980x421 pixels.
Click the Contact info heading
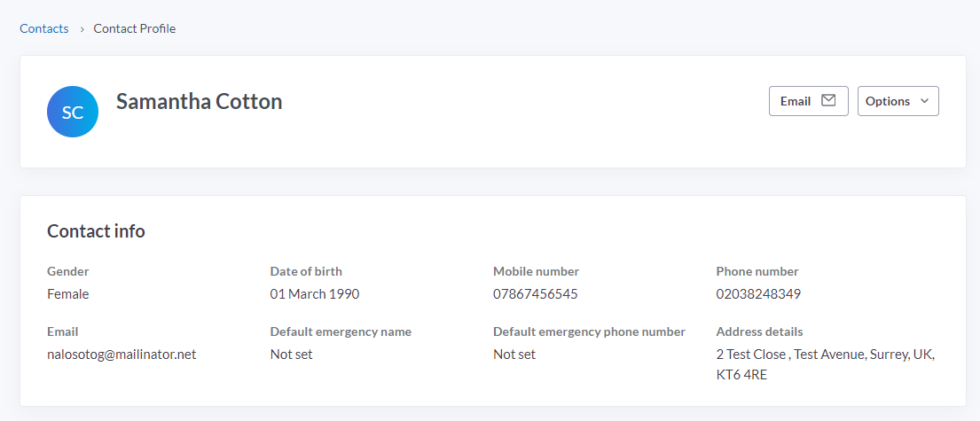point(96,231)
